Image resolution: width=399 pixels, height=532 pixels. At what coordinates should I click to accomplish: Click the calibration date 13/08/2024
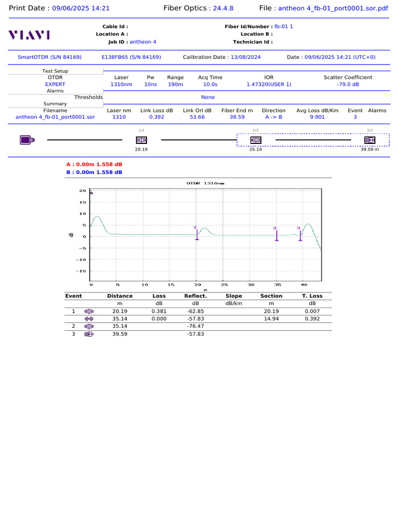coord(246,57)
